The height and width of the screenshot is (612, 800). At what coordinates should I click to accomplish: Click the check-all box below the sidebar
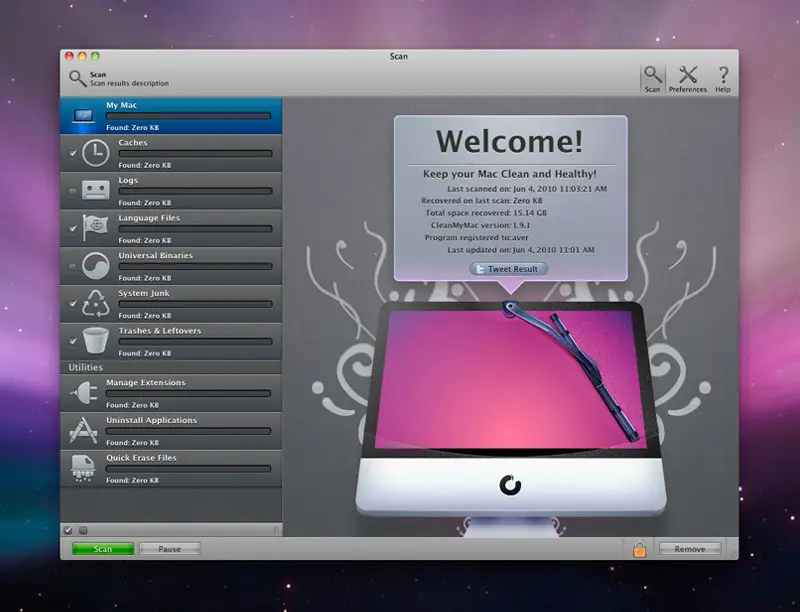[68, 530]
